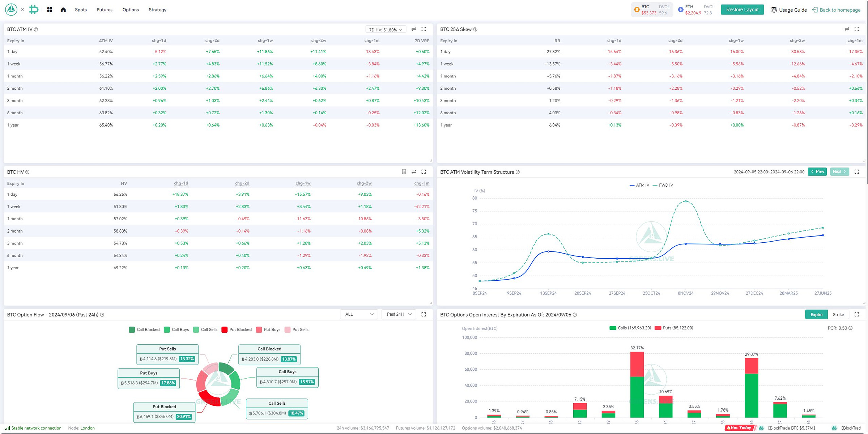The image size is (868, 434).
Task: Toggle Put Blocked legend item
Action: (x=237, y=329)
